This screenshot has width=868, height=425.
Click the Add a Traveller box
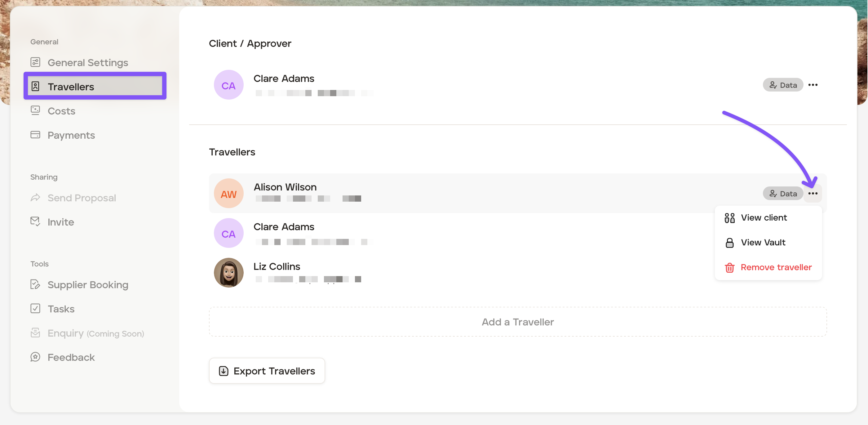click(x=518, y=322)
